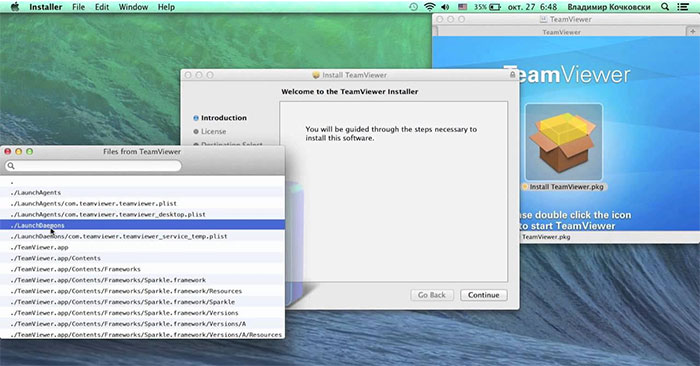Click the search field in Files window
The image size is (700, 366).
tap(93, 166)
